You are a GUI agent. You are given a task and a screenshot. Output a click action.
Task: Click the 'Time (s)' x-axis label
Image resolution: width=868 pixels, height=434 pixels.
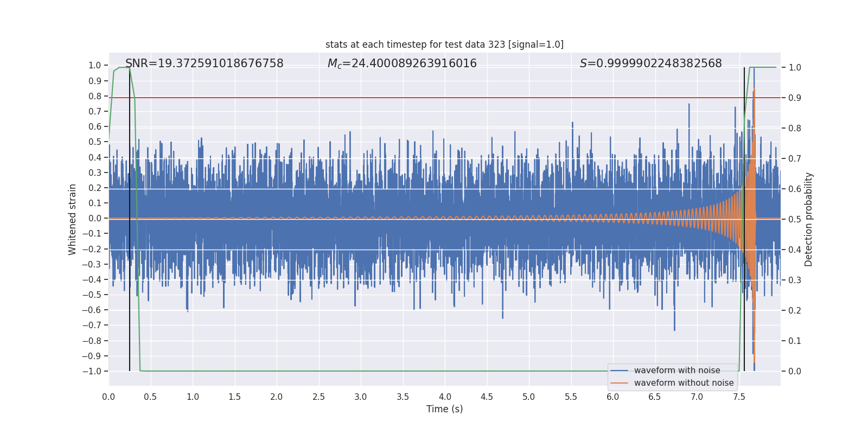(x=444, y=409)
